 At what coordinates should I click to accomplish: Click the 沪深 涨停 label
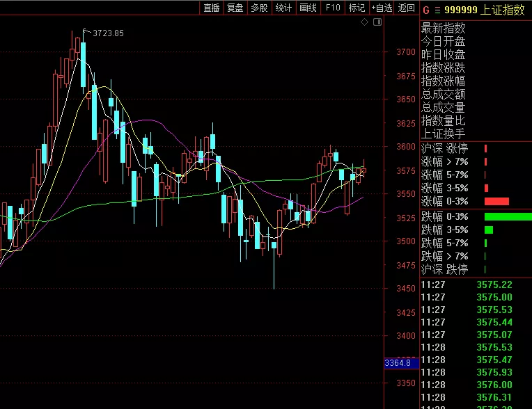[x=445, y=148]
